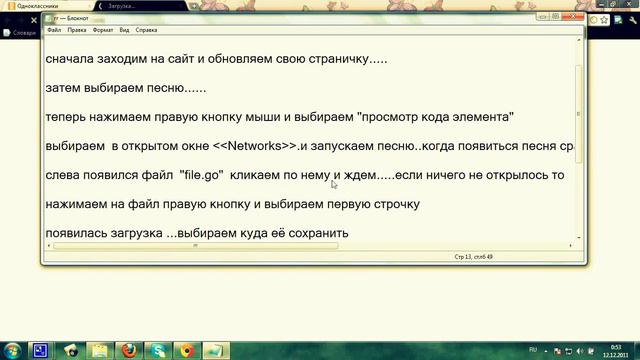
Task: Open the file explorer folder taskbar icon
Action: click(100, 351)
